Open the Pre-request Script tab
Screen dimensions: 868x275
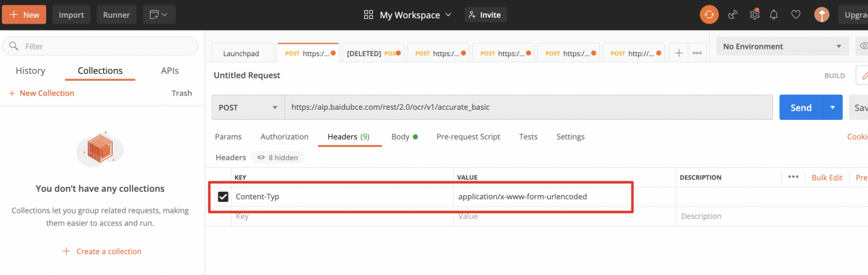[469, 136]
